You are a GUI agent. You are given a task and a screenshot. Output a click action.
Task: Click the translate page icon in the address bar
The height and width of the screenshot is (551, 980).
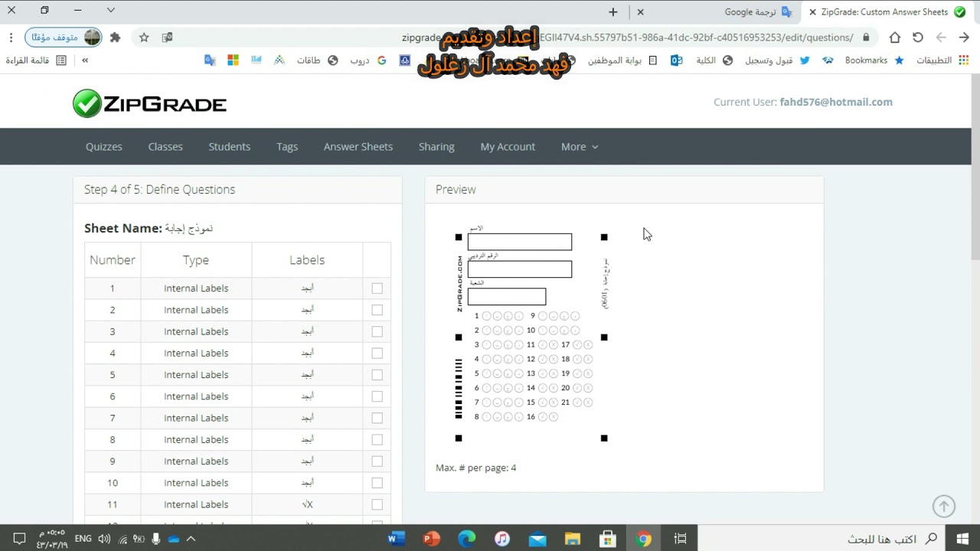point(167,37)
